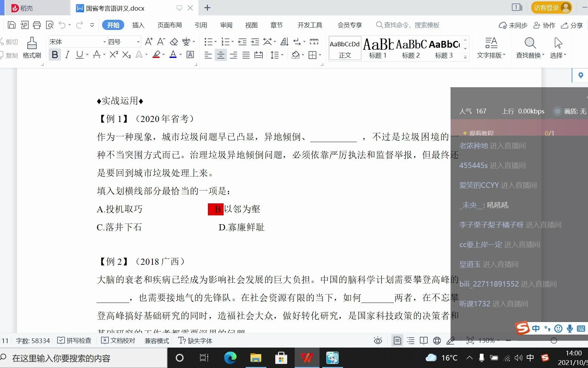Apply subscript X₂ formatting
588x368 pixels.
(127, 55)
